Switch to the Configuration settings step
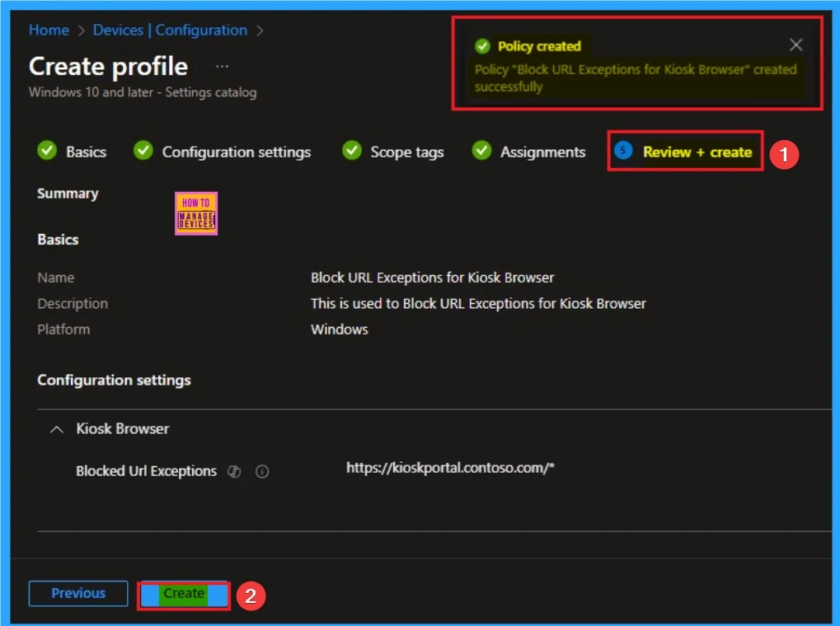840x626 pixels. [236, 152]
